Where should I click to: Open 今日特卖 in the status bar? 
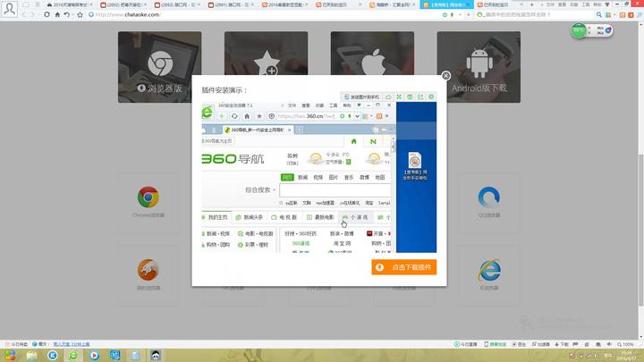coord(16,344)
